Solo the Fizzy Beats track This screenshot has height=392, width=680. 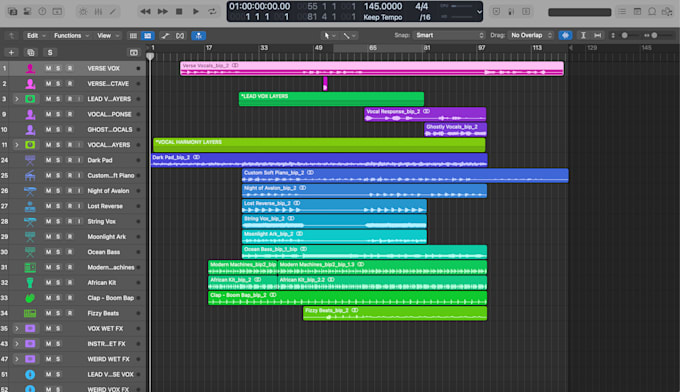pos(58,314)
